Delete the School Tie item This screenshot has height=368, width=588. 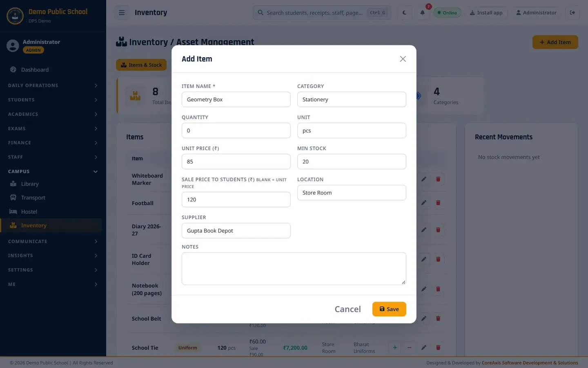[438, 348]
